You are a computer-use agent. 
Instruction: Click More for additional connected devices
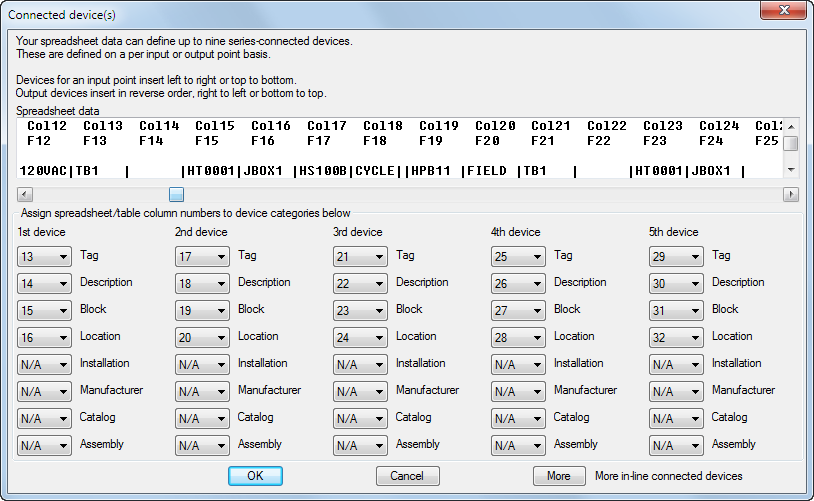coord(559,476)
